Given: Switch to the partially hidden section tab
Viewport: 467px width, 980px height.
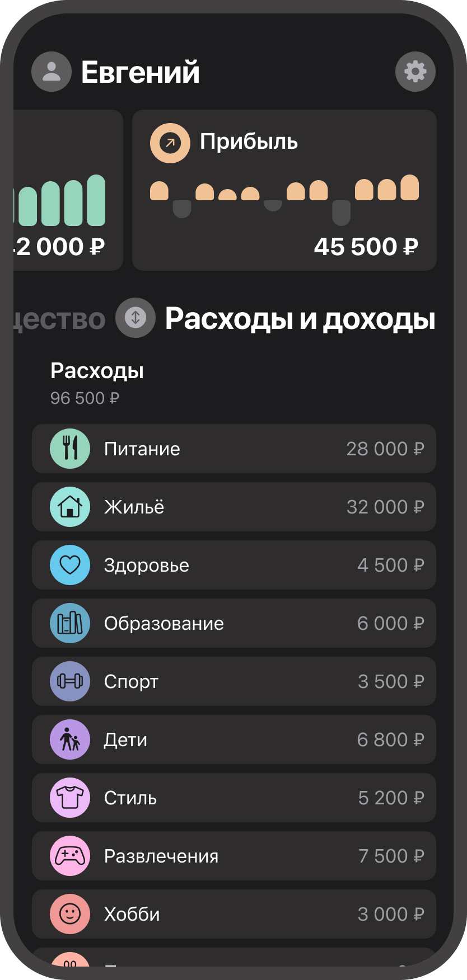Looking at the screenshot, I should (59, 320).
